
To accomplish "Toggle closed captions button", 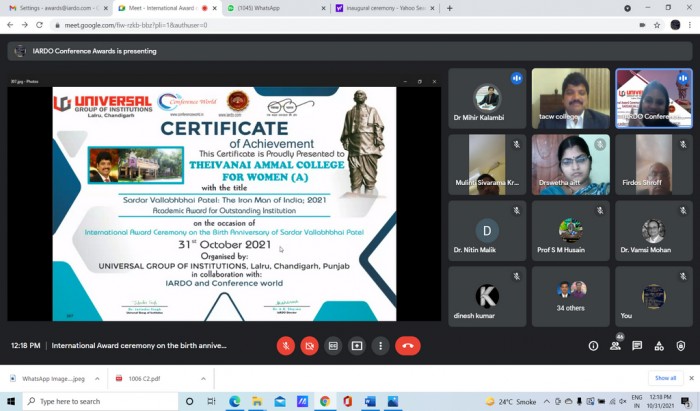I will [333, 346].
